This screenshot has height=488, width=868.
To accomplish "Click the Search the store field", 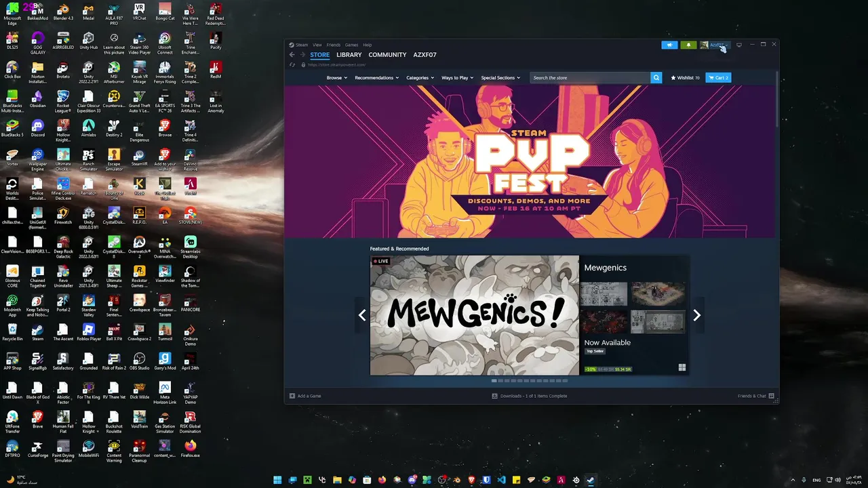I will point(590,78).
